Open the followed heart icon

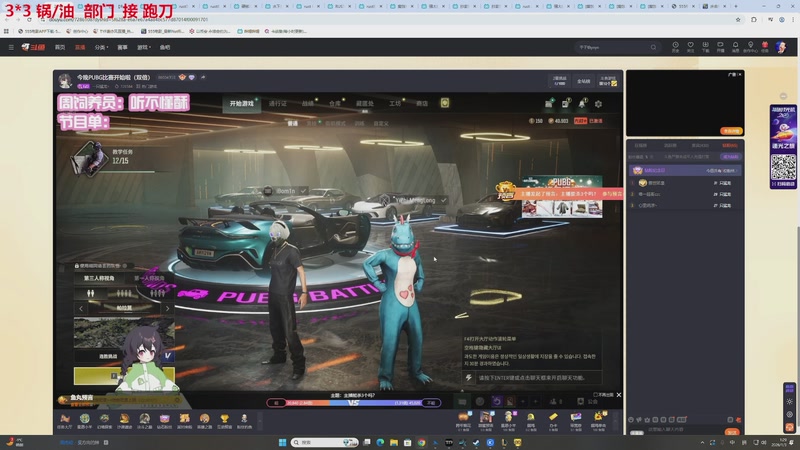(x=690, y=47)
